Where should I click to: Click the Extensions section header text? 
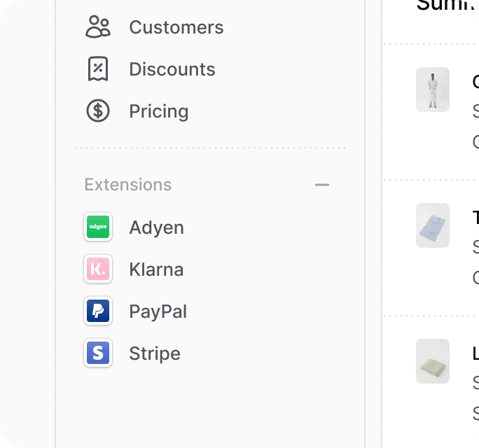pos(128,185)
